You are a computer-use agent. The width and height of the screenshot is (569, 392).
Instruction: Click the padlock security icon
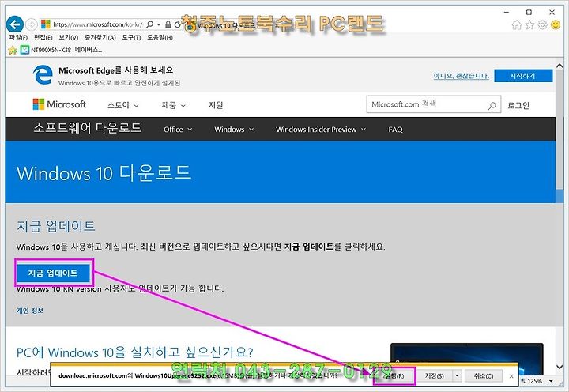(168, 24)
